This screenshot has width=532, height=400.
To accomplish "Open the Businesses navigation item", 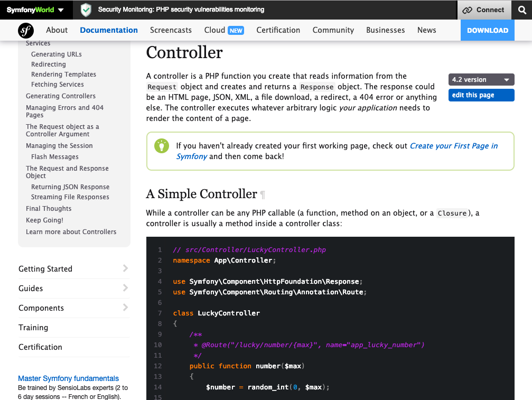I will [x=386, y=30].
